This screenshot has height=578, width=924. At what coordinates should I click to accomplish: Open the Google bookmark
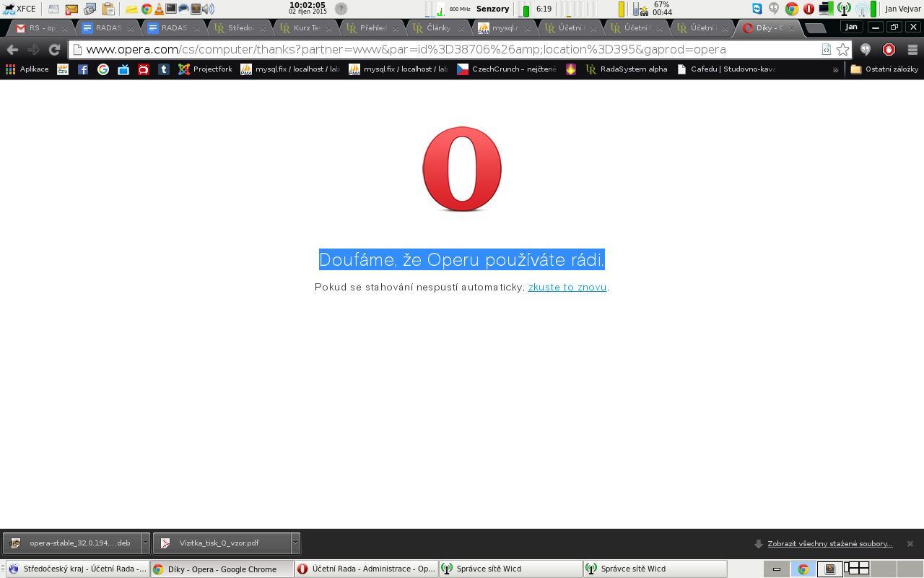[103, 69]
